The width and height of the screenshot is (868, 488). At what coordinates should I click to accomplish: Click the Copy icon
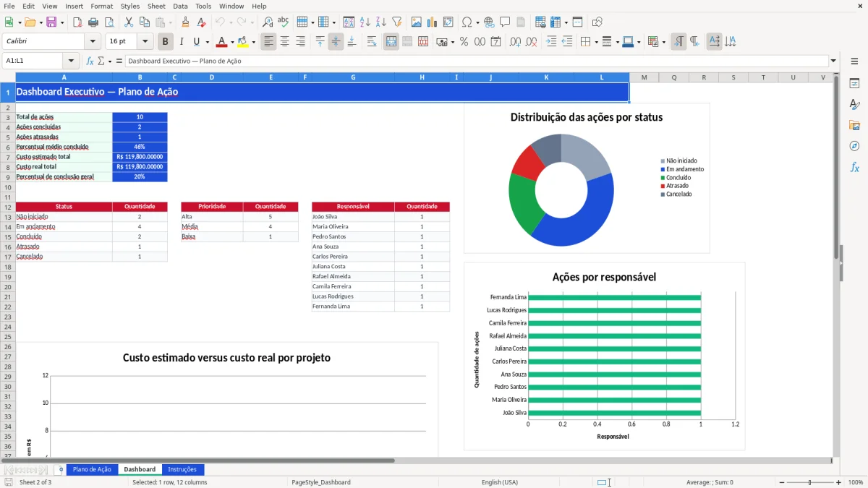(144, 22)
